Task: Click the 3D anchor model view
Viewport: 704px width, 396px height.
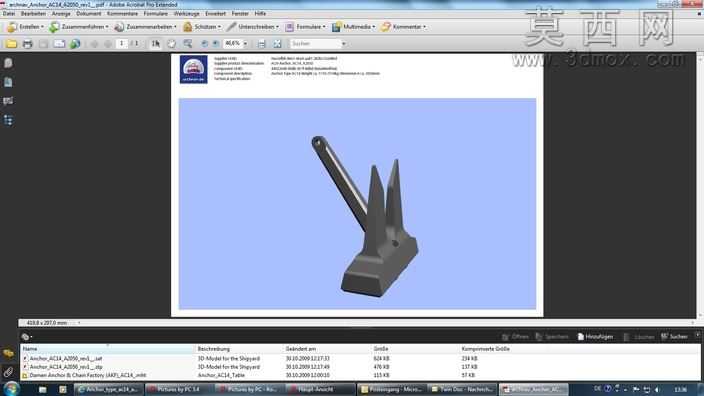Action: click(357, 204)
